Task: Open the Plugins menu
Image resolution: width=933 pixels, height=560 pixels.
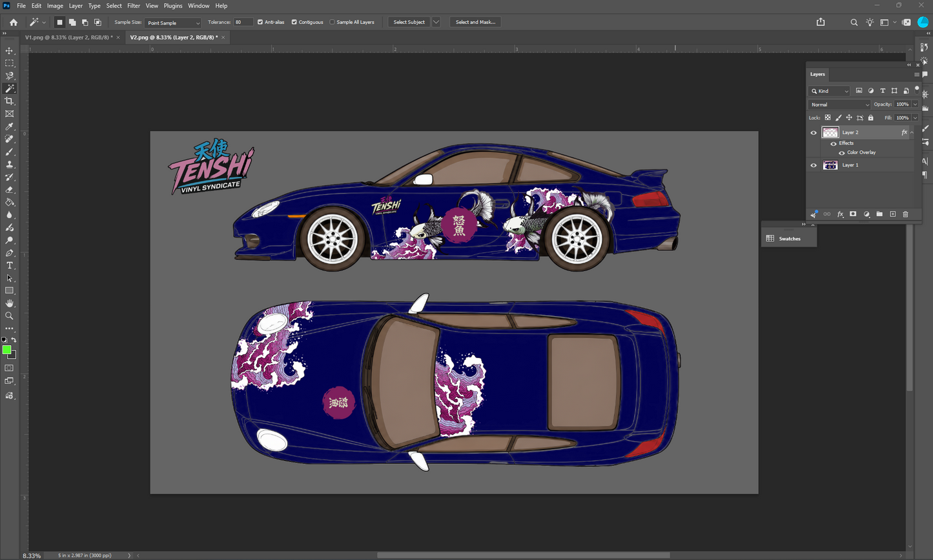Action: click(173, 6)
